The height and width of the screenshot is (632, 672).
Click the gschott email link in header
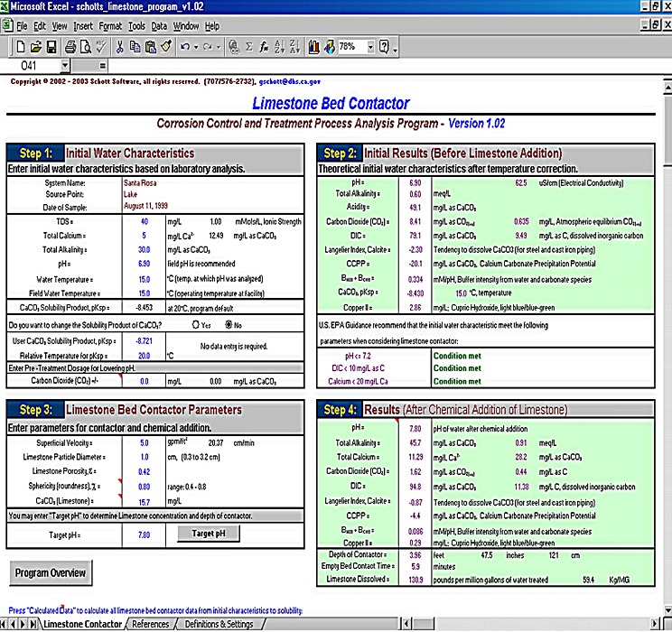click(288, 81)
